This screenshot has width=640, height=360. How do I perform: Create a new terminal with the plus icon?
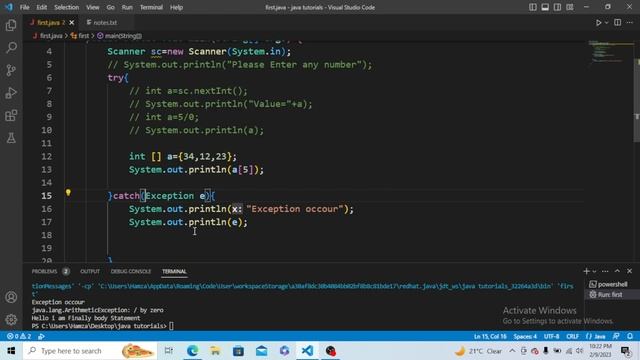586,271
